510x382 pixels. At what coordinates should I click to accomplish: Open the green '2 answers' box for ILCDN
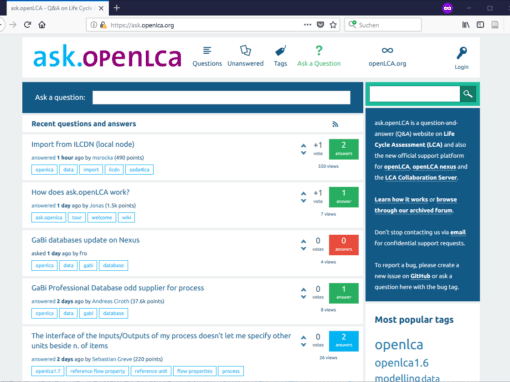tap(344, 149)
